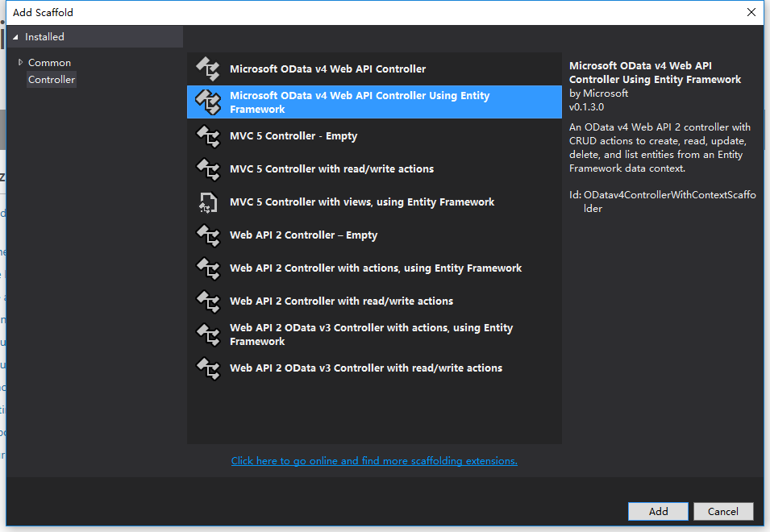
Task: Click the Installed header label
Action: click(44, 37)
